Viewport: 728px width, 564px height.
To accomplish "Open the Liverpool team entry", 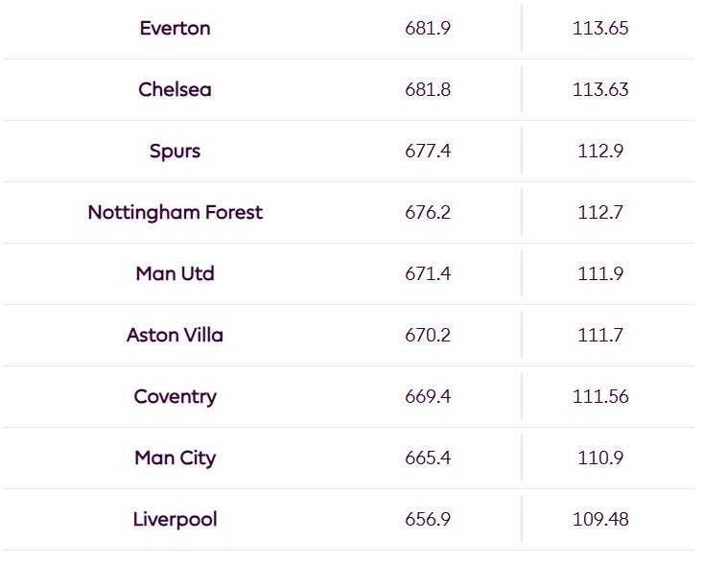I will pyautogui.click(x=175, y=520).
